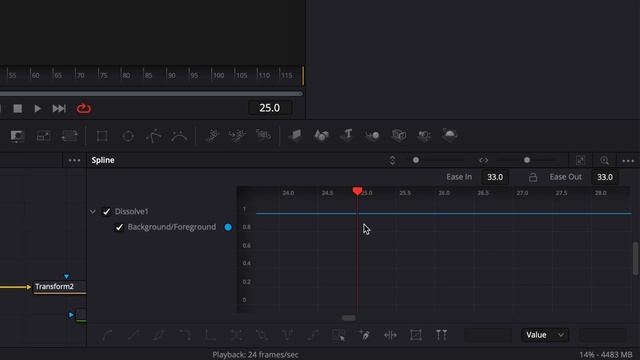This screenshot has width=640, height=360.
Task: Add an Image Plane 3D node
Action: coord(296,135)
